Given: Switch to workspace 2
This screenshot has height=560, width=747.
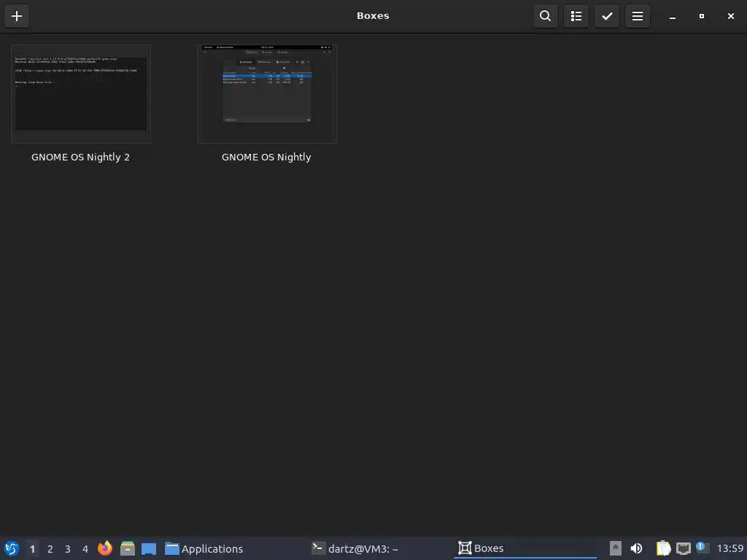Looking at the screenshot, I should [x=50, y=548].
